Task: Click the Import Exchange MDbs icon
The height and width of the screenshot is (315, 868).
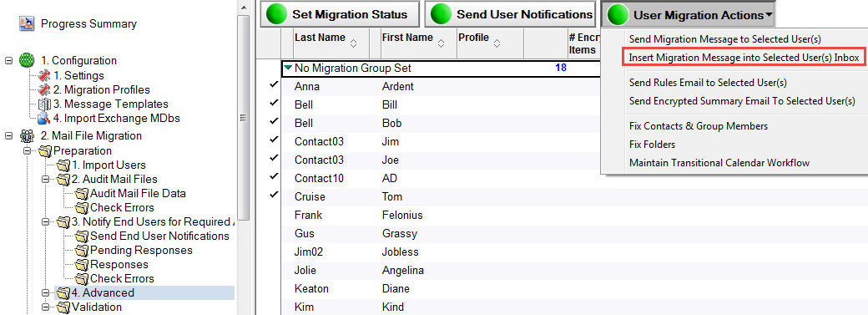Action: [44, 119]
